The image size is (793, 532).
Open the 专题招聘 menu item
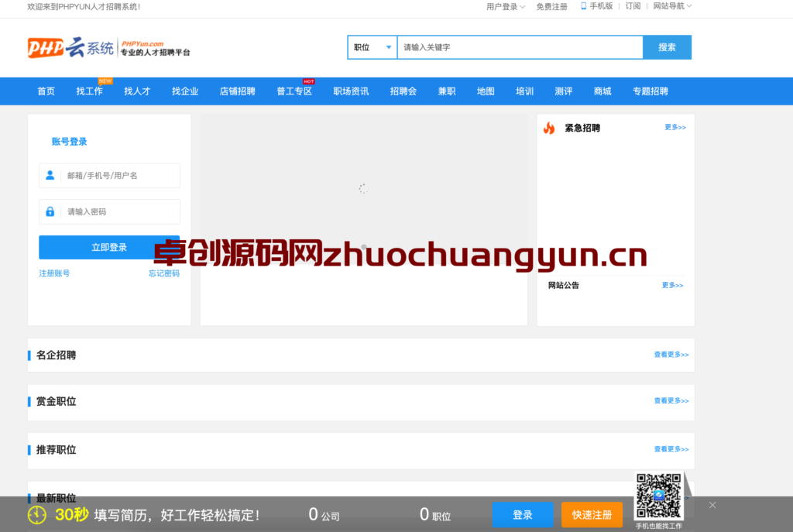(651, 91)
